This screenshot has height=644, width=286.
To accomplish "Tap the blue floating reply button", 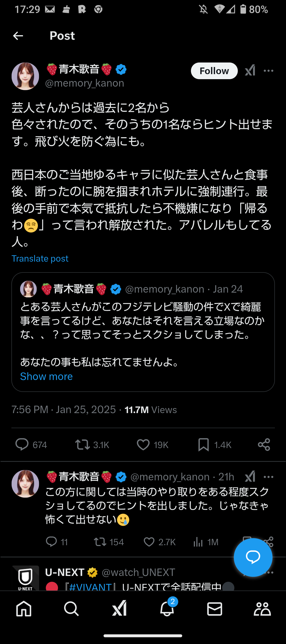I will point(253,557).
